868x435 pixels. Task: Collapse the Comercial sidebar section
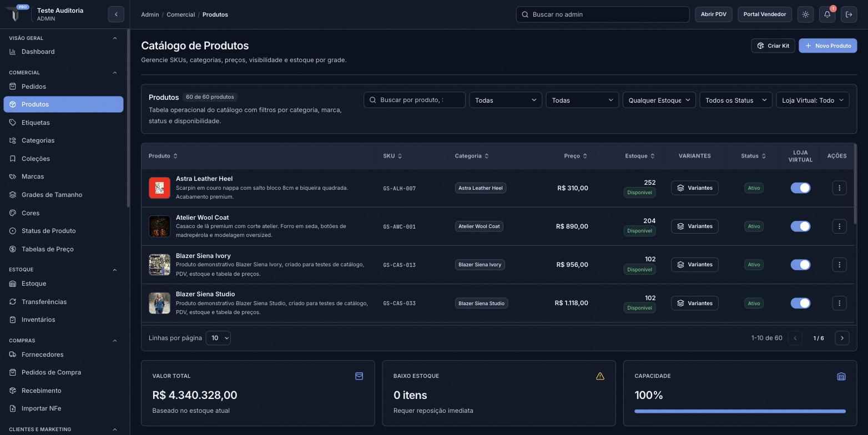pyautogui.click(x=115, y=73)
